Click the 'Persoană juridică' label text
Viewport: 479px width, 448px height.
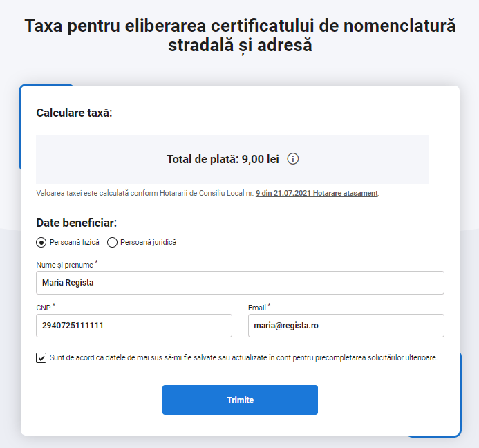[x=148, y=243]
